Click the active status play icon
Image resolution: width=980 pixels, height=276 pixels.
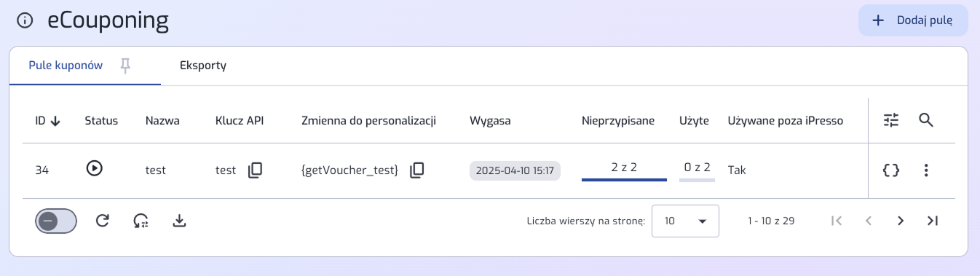pyautogui.click(x=94, y=169)
